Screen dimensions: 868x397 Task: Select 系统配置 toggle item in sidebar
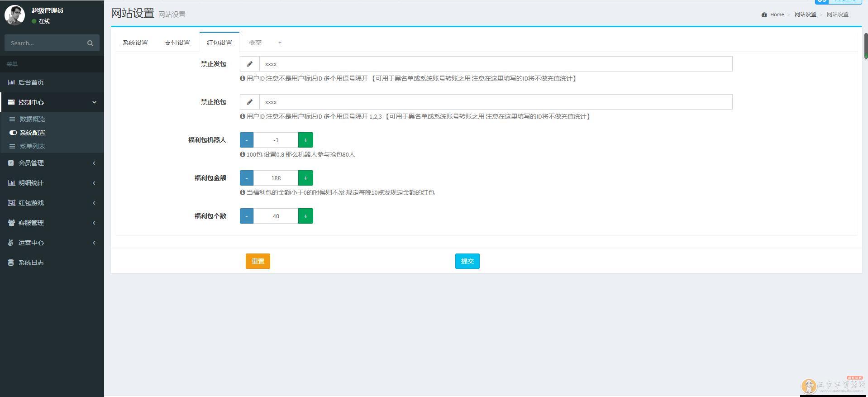point(32,133)
